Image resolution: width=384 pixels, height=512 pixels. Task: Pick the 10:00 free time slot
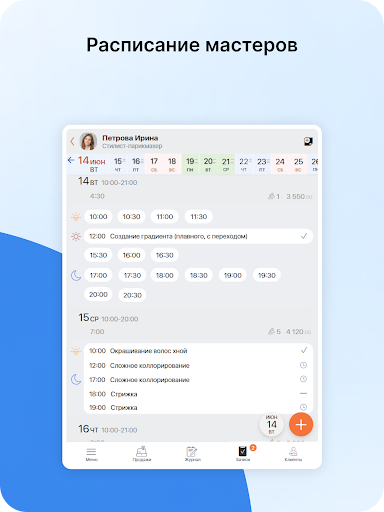pyautogui.click(x=98, y=217)
